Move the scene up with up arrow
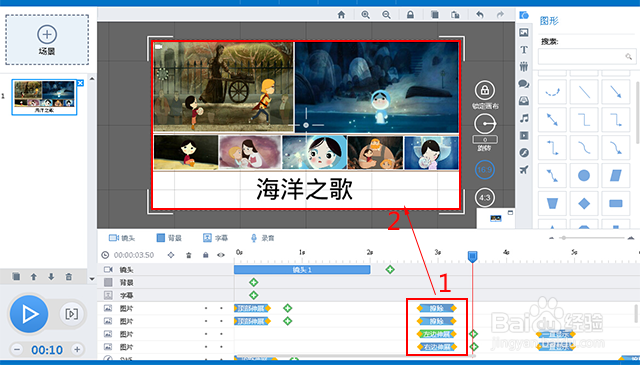The image size is (640, 365). pos(33,276)
